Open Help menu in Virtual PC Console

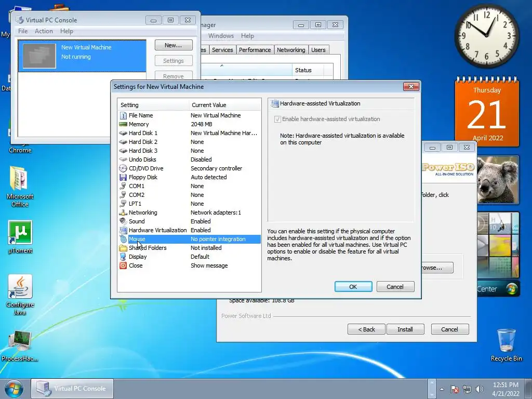[66, 31]
